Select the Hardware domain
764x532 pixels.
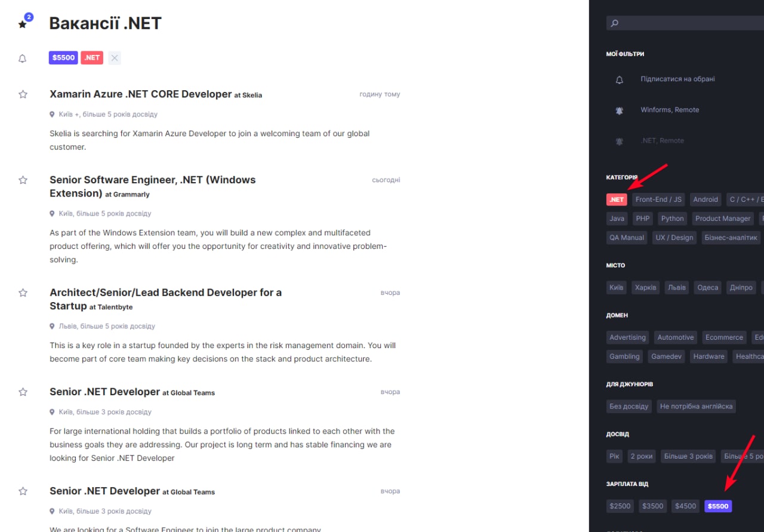[709, 356]
